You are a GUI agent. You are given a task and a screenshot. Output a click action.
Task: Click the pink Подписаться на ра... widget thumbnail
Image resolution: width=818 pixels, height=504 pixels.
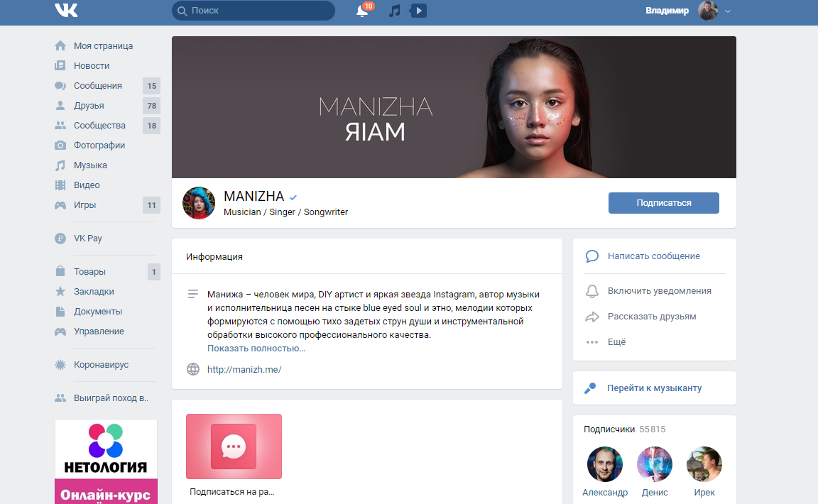pyautogui.click(x=234, y=447)
